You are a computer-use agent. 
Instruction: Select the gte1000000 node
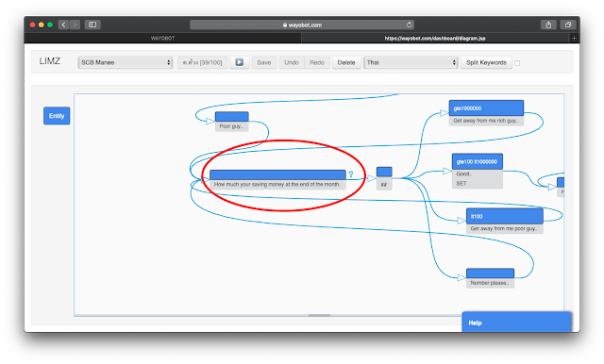(x=486, y=108)
